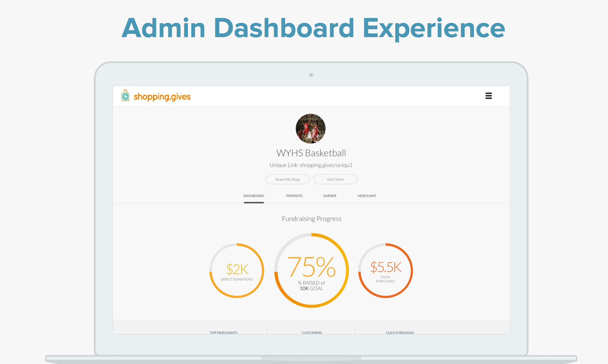Click the Fundraising Progress heading

click(311, 219)
